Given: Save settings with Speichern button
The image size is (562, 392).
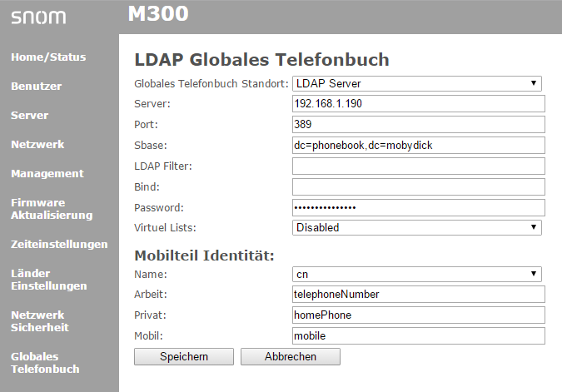Looking at the screenshot, I should pos(184,356).
